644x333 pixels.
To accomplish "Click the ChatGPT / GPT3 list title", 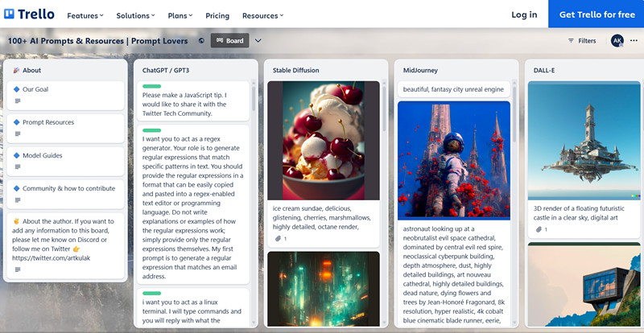I will [166, 70].
